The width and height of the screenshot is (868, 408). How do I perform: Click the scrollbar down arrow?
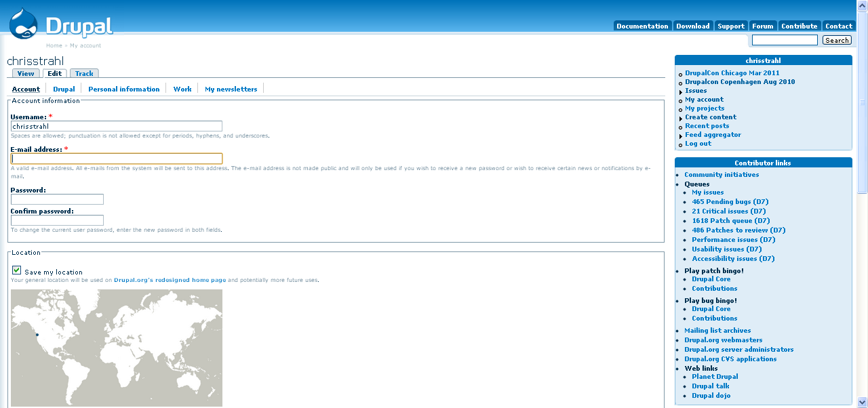click(x=863, y=402)
